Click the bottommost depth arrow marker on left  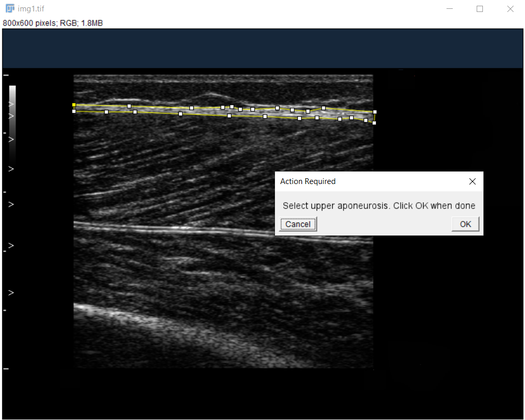pos(11,293)
